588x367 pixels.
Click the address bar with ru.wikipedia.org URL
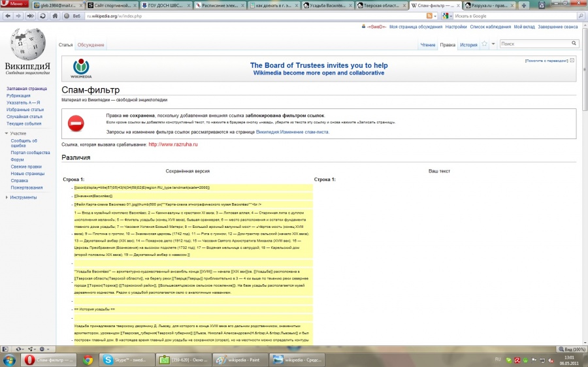tap(255, 16)
